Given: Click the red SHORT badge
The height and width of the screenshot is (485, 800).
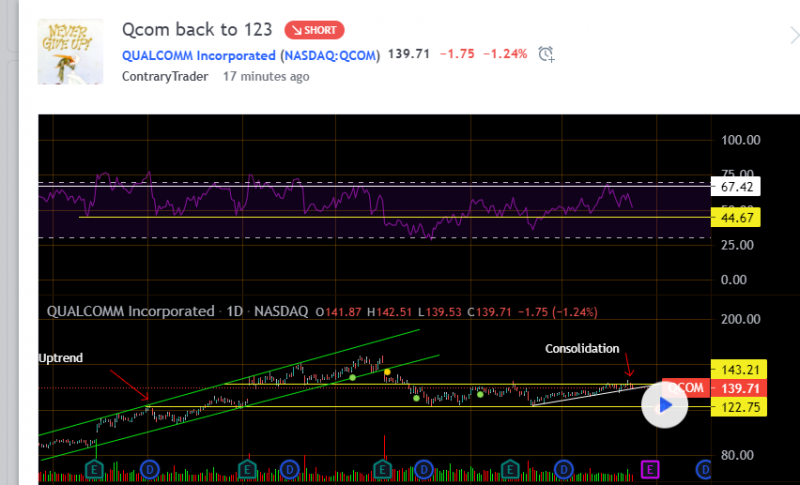Looking at the screenshot, I should [x=316, y=29].
